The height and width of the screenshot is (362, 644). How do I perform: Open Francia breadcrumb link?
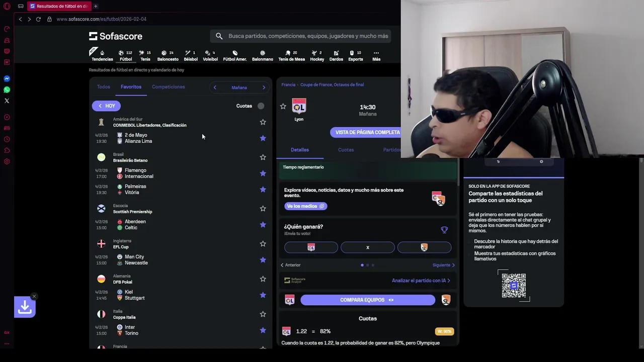pyautogui.click(x=288, y=85)
